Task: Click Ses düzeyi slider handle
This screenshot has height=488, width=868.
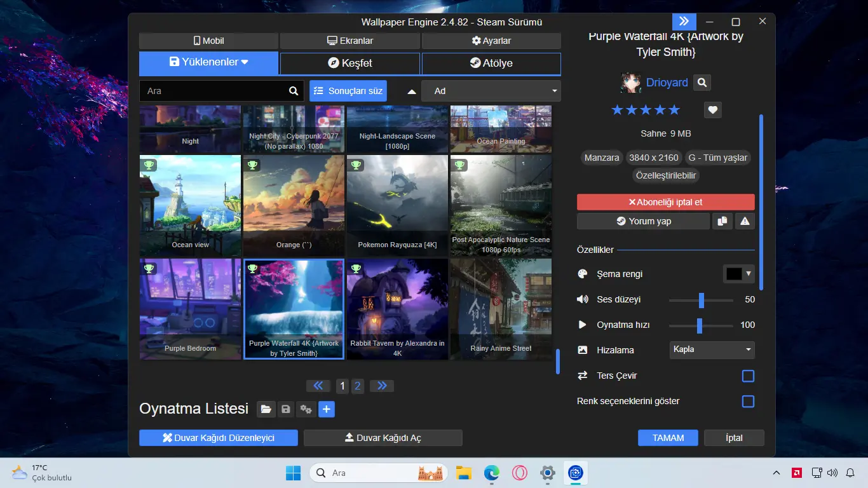Action: pyautogui.click(x=702, y=299)
